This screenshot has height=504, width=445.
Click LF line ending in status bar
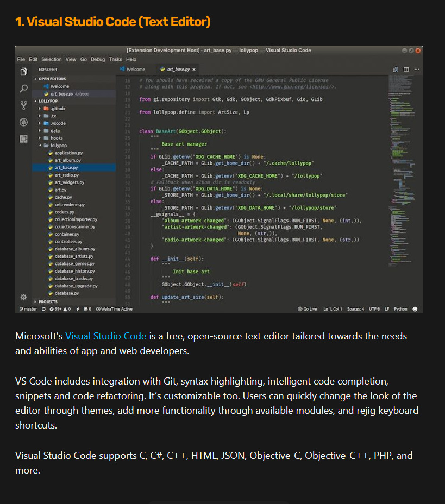(387, 309)
